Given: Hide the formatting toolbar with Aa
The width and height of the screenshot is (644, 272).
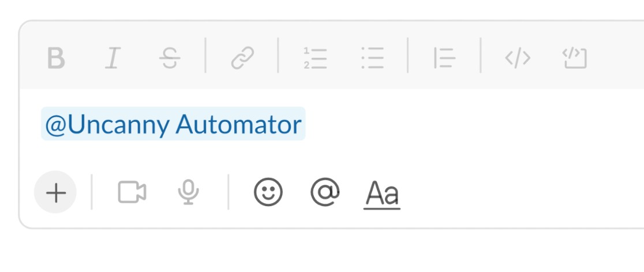Looking at the screenshot, I should point(382,194).
